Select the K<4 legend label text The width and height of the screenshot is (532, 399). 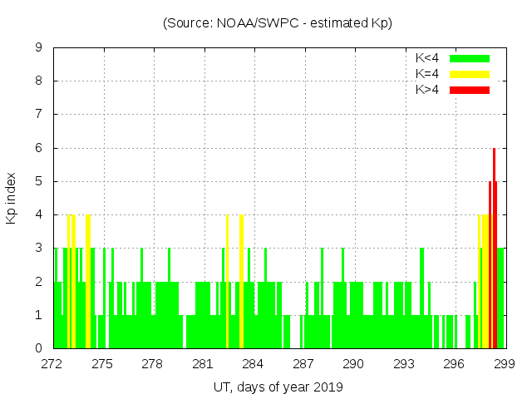[x=427, y=58]
